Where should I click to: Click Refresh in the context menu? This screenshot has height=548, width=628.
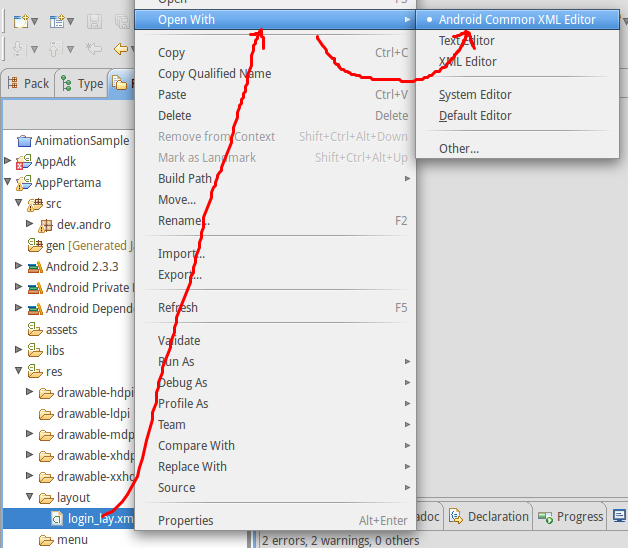(275, 308)
